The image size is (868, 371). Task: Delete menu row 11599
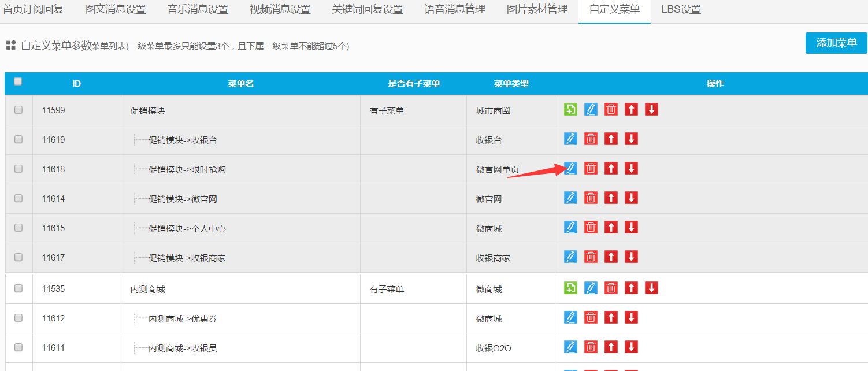coord(611,109)
